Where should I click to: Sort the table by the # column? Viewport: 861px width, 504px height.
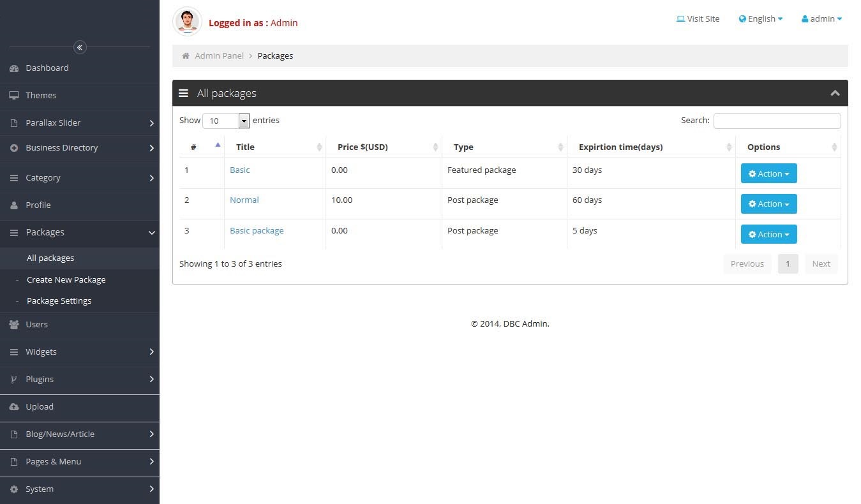[x=202, y=147]
